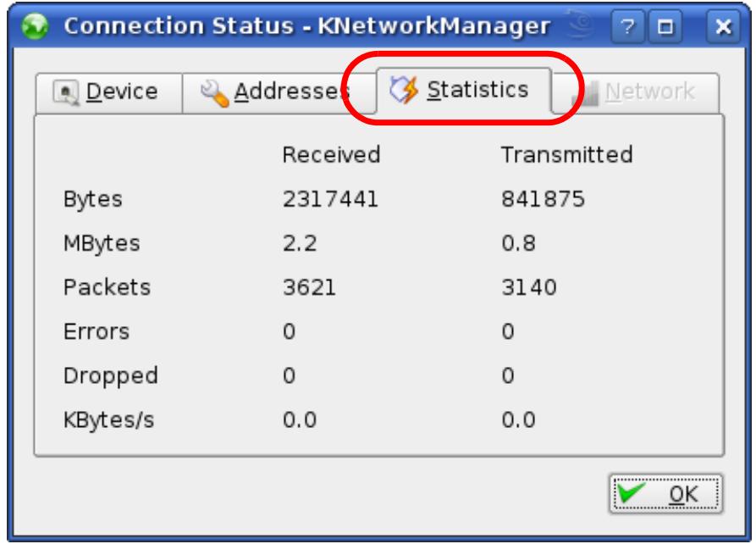Image resolution: width=756 pixels, height=544 pixels.
Task: Click the KBytes/s row label
Action: 109,420
